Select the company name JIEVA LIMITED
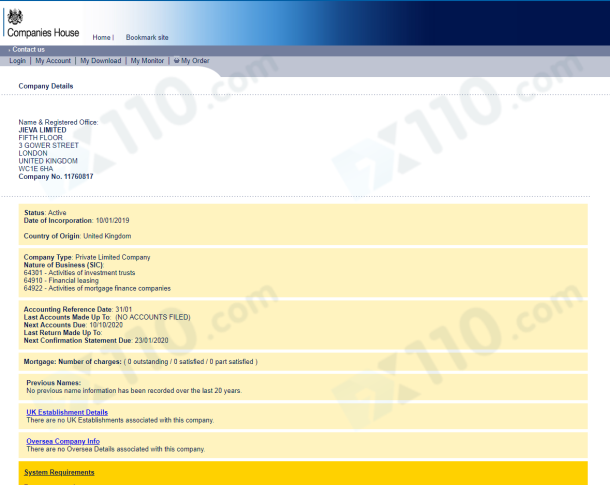 pos(42,130)
